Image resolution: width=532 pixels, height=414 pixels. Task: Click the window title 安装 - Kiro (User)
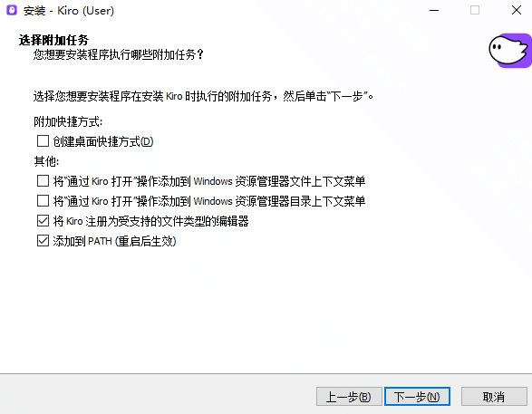(x=69, y=11)
